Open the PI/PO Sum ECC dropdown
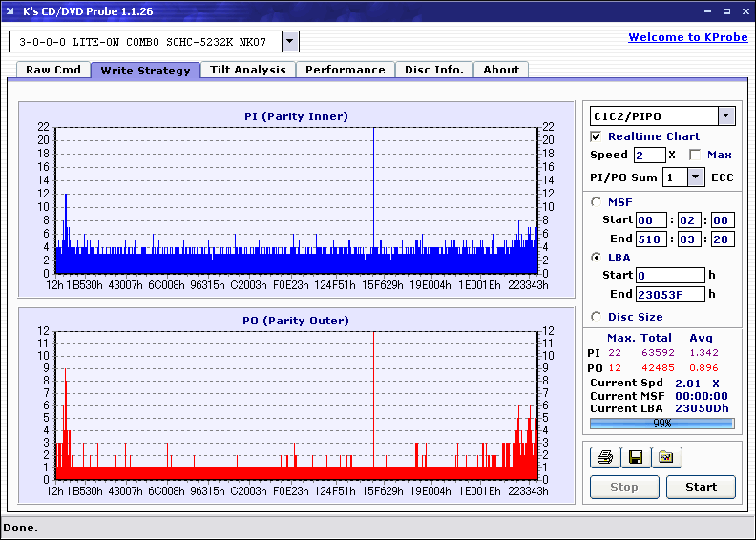 [695, 177]
